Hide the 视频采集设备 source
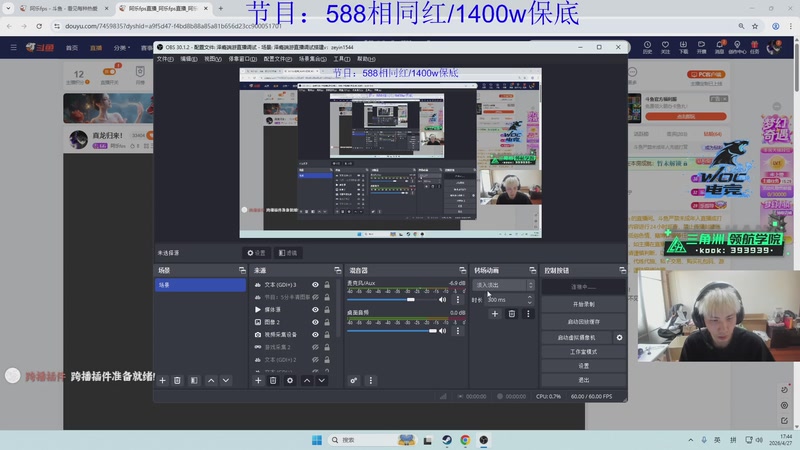 315,335
